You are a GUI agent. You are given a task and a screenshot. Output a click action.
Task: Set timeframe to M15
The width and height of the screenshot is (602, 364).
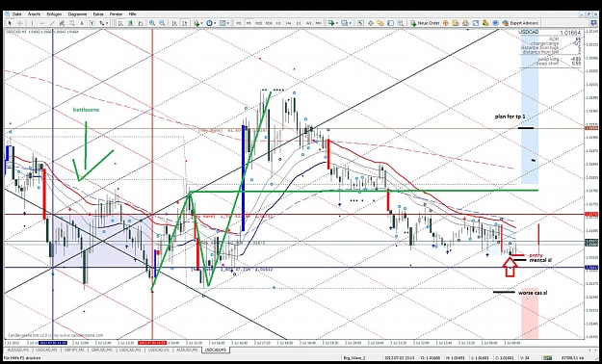click(x=259, y=23)
